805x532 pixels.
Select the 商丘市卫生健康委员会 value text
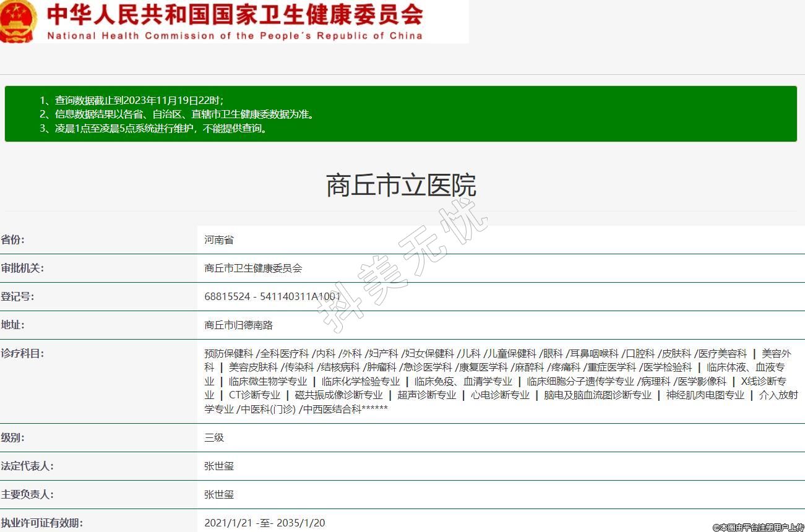pos(253,268)
